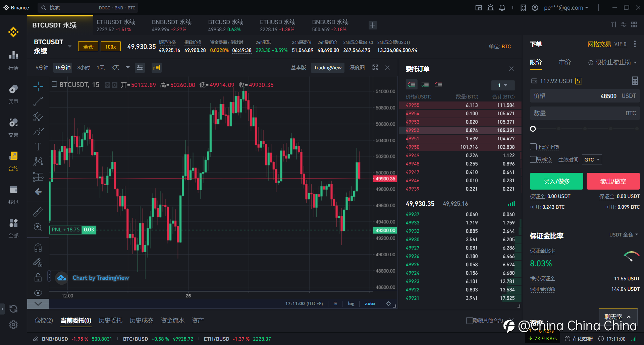
Task: Expand BTCUSDT 永续 symbol selector arrow
Action: tap(70, 46)
